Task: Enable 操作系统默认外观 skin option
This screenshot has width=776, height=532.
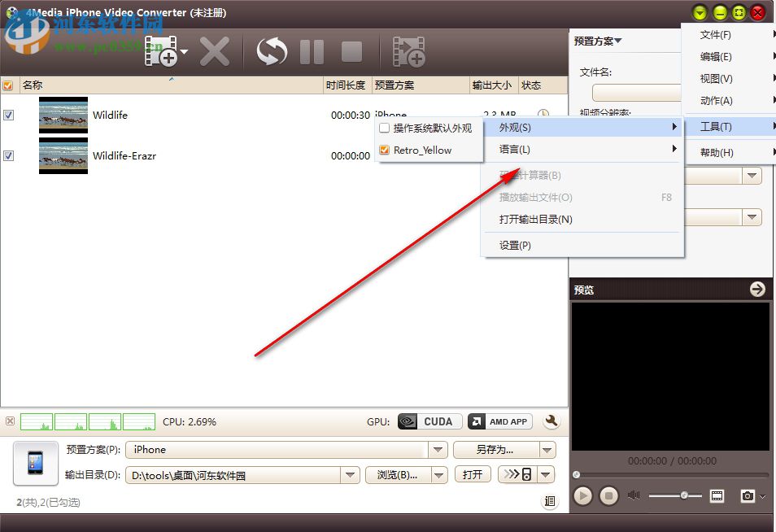Action: click(x=383, y=128)
